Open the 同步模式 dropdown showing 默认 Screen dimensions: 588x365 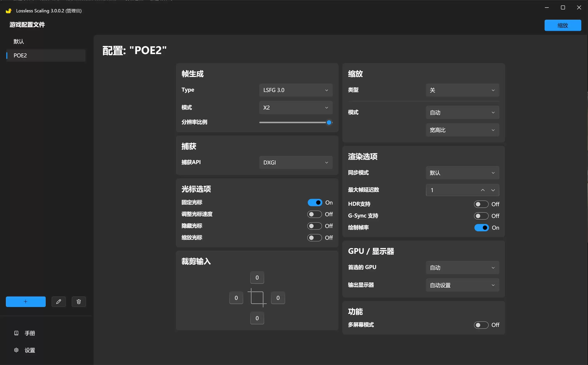(x=462, y=173)
